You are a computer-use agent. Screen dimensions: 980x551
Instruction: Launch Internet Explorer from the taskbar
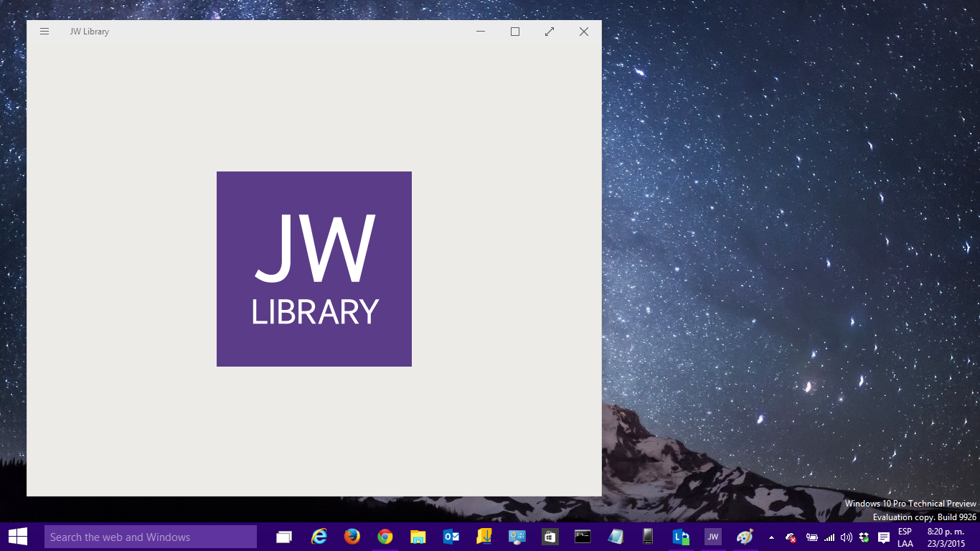pyautogui.click(x=319, y=537)
